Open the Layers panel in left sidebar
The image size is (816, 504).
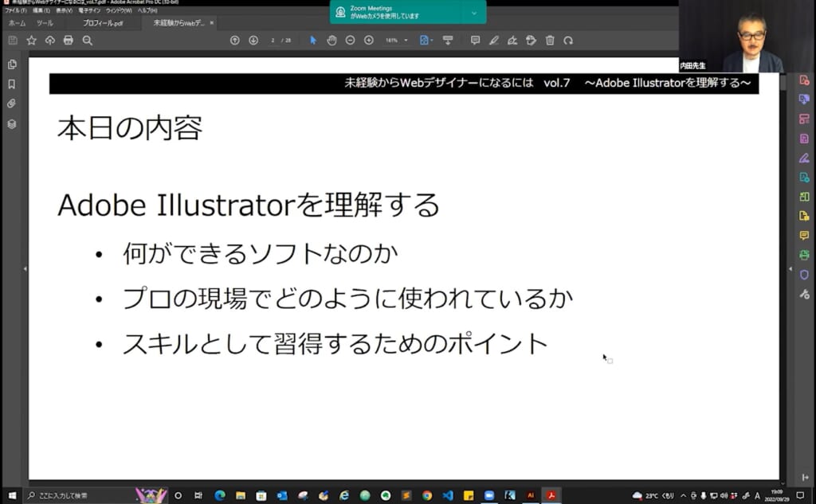(x=12, y=123)
